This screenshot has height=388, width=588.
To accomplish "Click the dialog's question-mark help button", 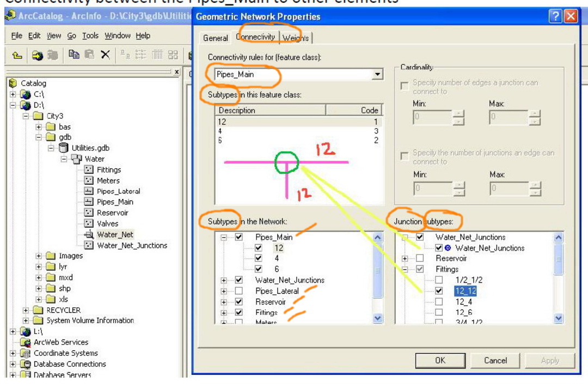I will tap(555, 16).
